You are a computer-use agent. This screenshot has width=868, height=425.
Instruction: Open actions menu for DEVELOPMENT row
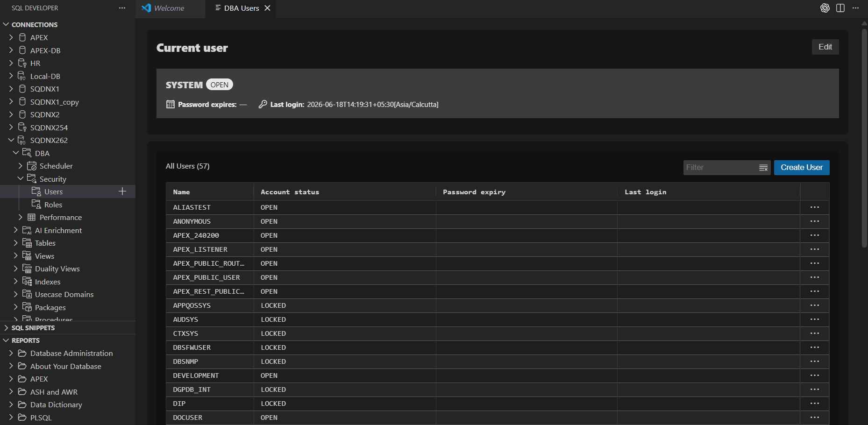click(x=815, y=375)
